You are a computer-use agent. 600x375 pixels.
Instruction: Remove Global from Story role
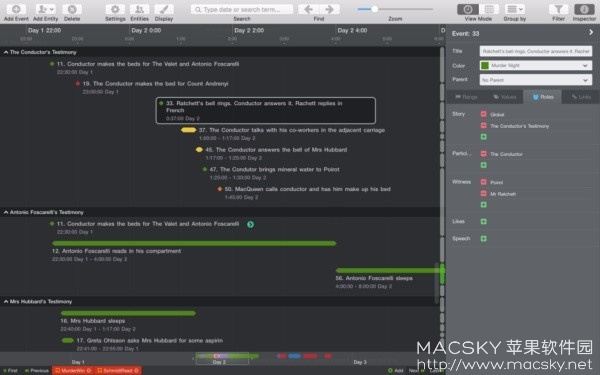484,114
